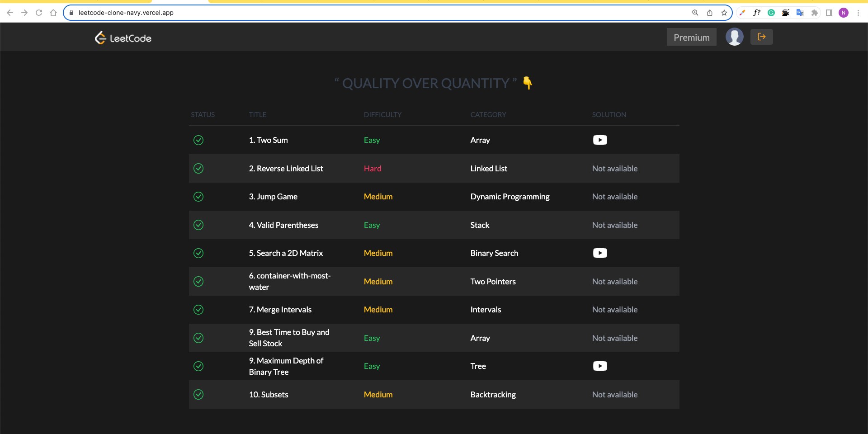Play video solution for Maximum Depth of Binary Tree
This screenshot has height=434, width=868.
(x=600, y=366)
